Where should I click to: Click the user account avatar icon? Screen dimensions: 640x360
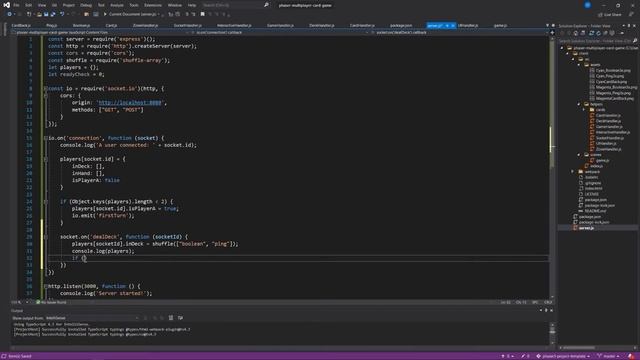click(587, 5)
